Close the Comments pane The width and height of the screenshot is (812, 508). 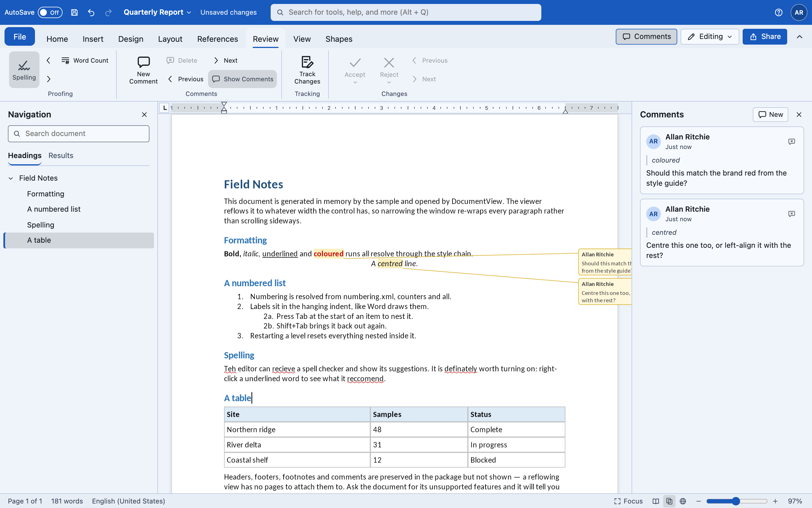click(799, 115)
